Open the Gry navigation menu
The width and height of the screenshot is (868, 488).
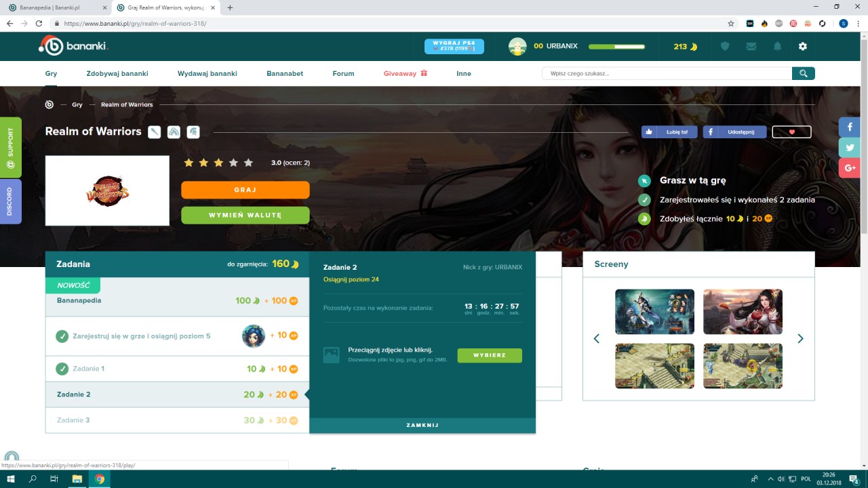(x=51, y=73)
